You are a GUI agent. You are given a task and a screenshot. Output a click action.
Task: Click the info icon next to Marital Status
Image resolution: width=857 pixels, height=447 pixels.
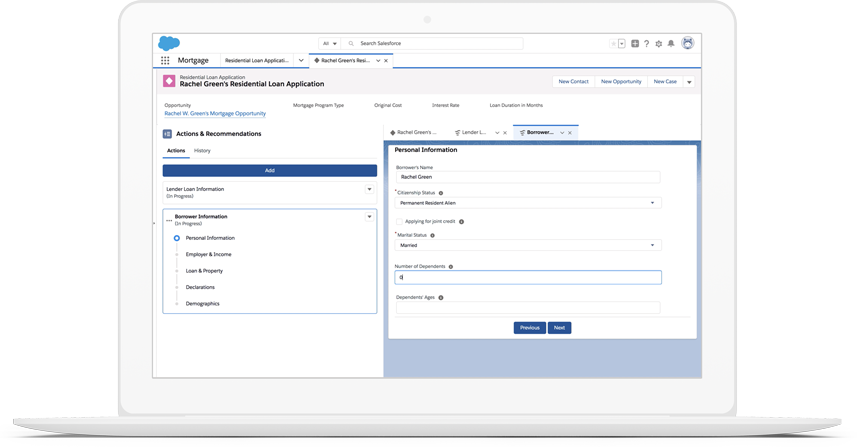[432, 236]
